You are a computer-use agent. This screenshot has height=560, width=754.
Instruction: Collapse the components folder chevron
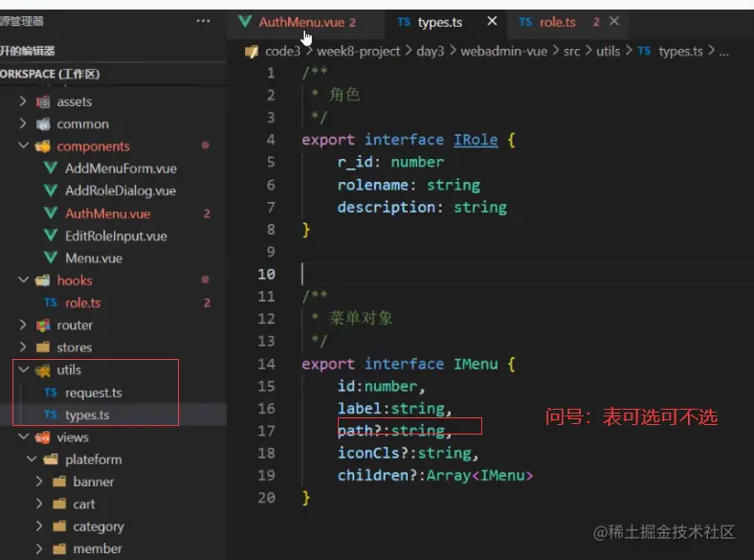click(23, 146)
